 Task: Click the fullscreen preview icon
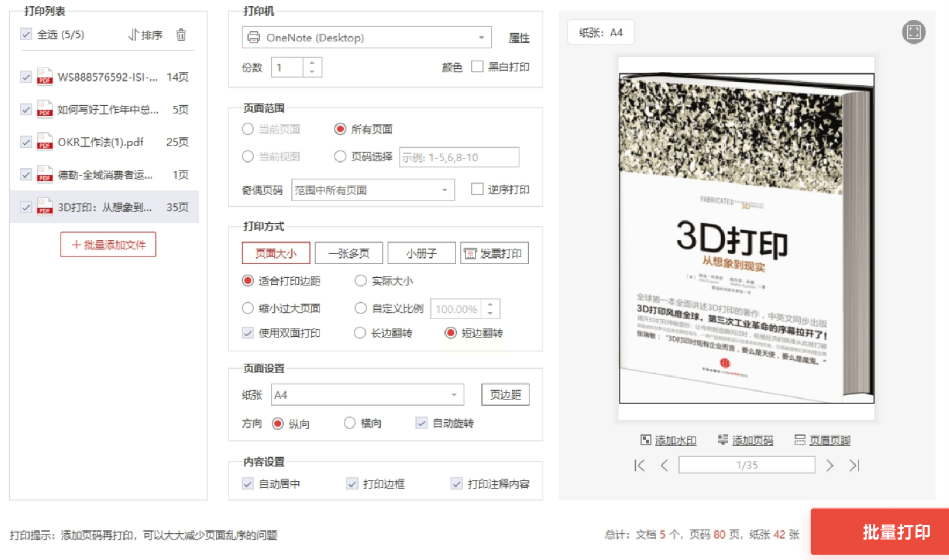click(x=914, y=32)
